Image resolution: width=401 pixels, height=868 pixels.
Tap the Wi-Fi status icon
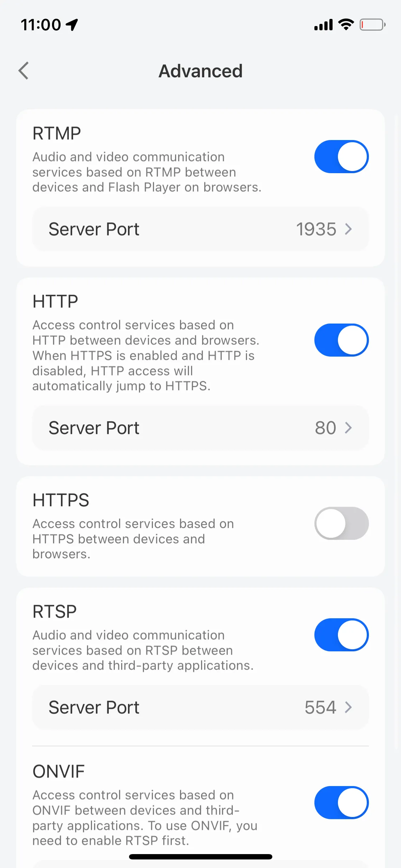tap(345, 25)
